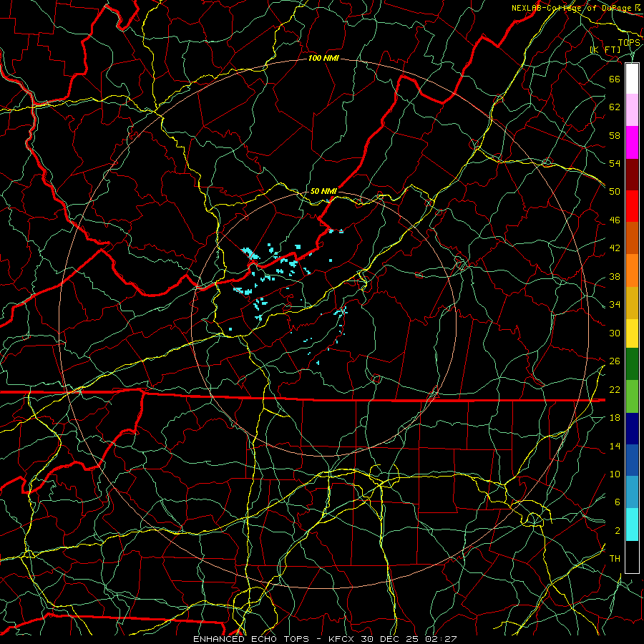
Task: Click the '30 DEC 25' date text
Action: coord(391,639)
